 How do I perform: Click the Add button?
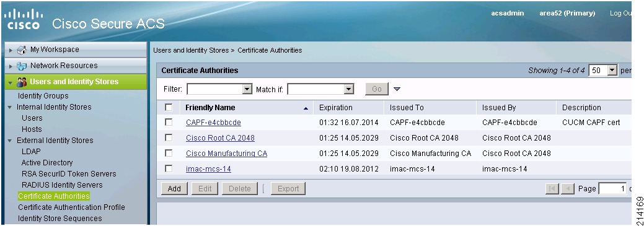[x=174, y=189]
